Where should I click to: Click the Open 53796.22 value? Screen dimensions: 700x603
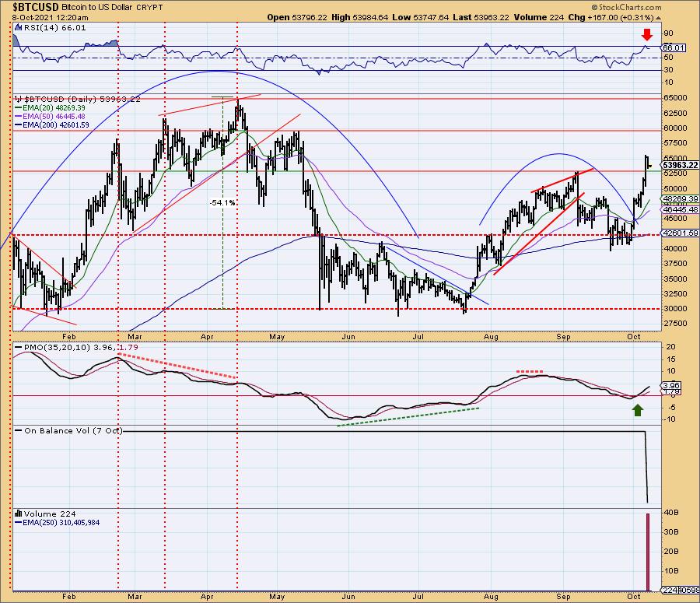(297, 17)
